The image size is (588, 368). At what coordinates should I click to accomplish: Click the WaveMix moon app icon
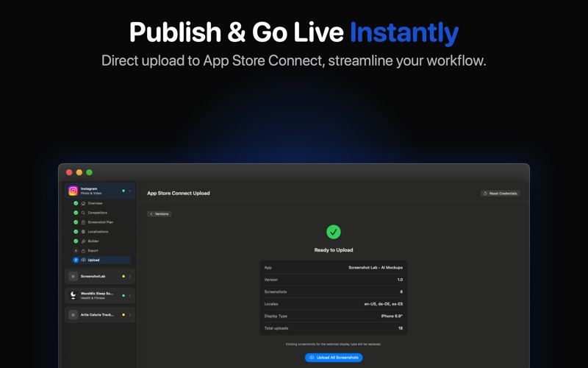[x=73, y=296]
